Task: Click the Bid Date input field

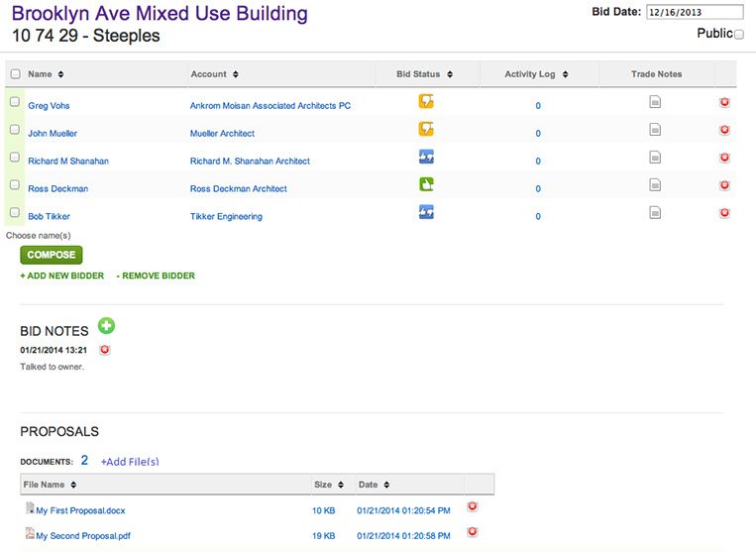Action: pyautogui.click(x=693, y=12)
